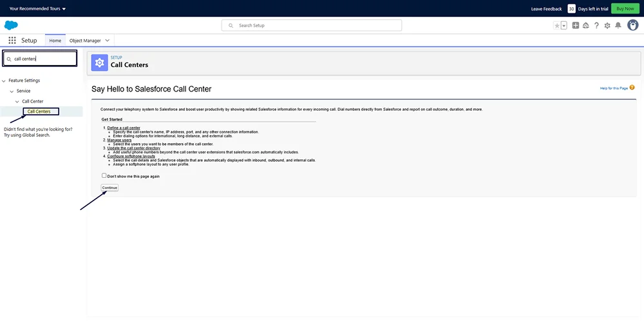Click the Say Hello to Salesforce Call Center heading

click(x=151, y=89)
